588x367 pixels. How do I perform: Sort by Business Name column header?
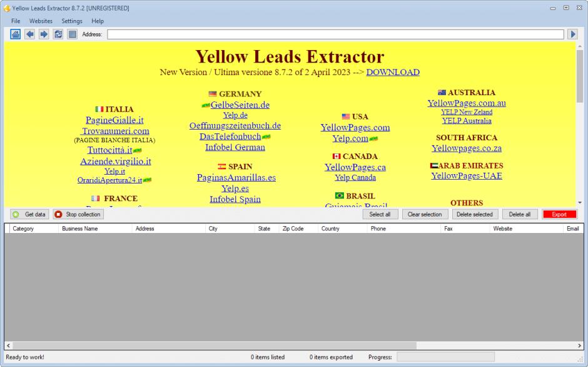point(80,229)
